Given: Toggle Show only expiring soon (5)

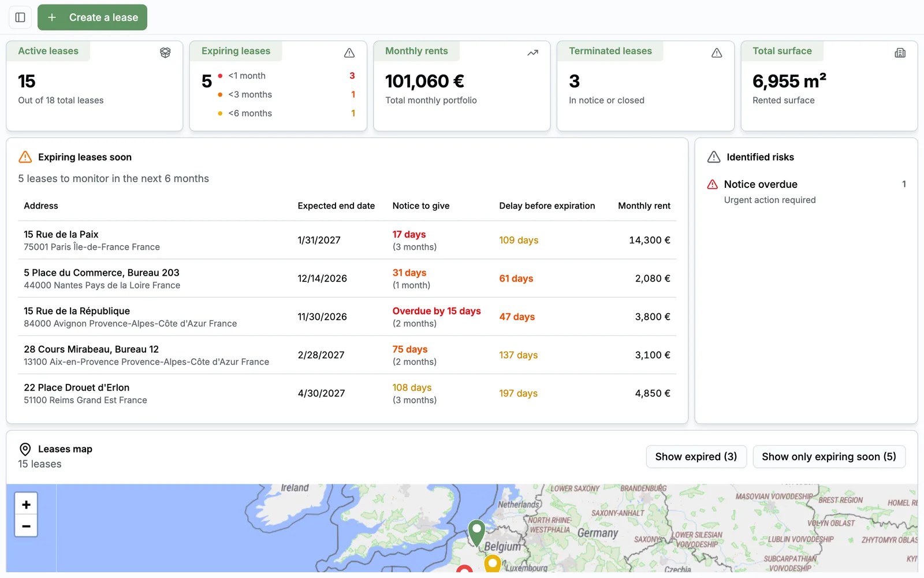Looking at the screenshot, I should coord(829,457).
